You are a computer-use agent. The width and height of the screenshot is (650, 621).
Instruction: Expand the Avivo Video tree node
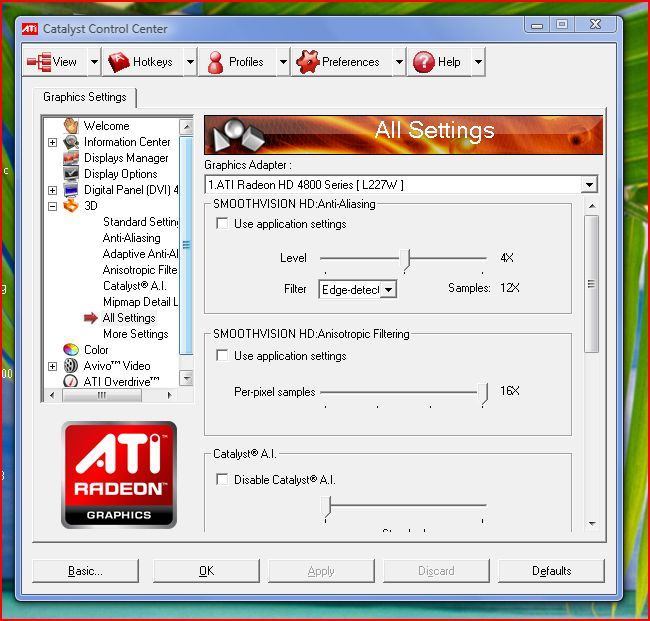52,366
